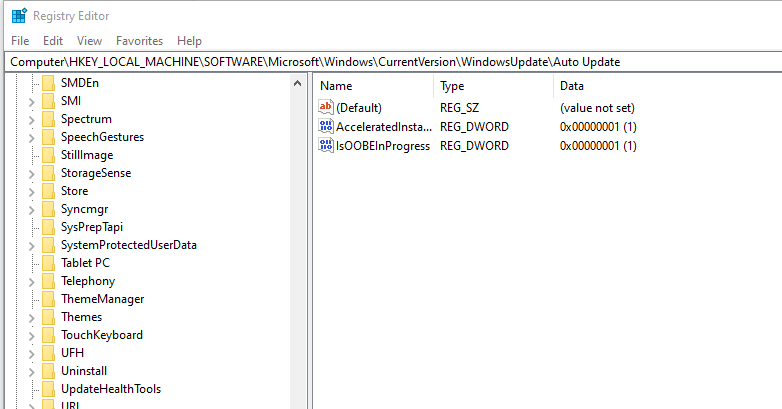Screen dimensions: 782x409
Task: Select the ThemeManager key label
Action: coord(102,299)
